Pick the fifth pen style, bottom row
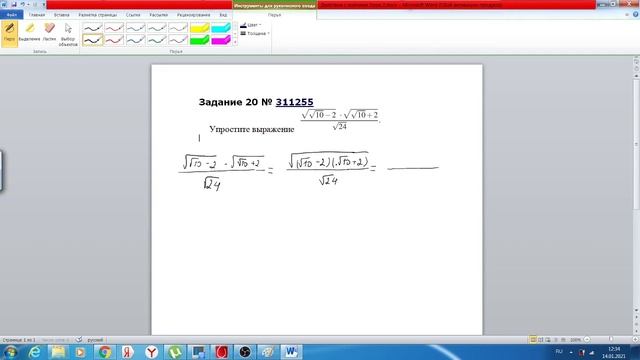Screen dimensions: 640x360 [x=178, y=40]
